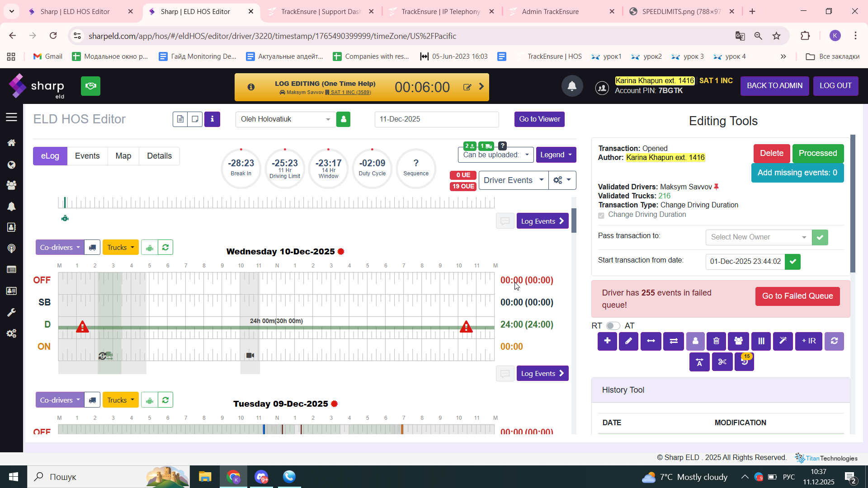Click the magic wand tool
868x488 pixels.
click(783, 341)
